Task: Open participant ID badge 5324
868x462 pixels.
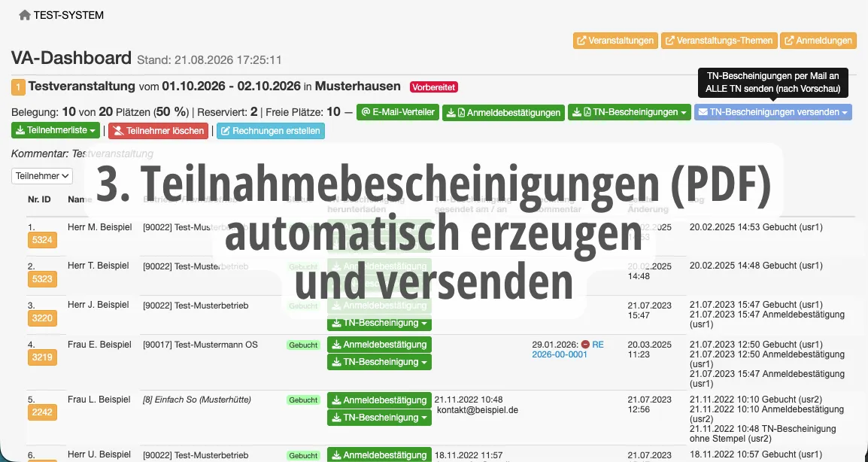Action: point(42,240)
